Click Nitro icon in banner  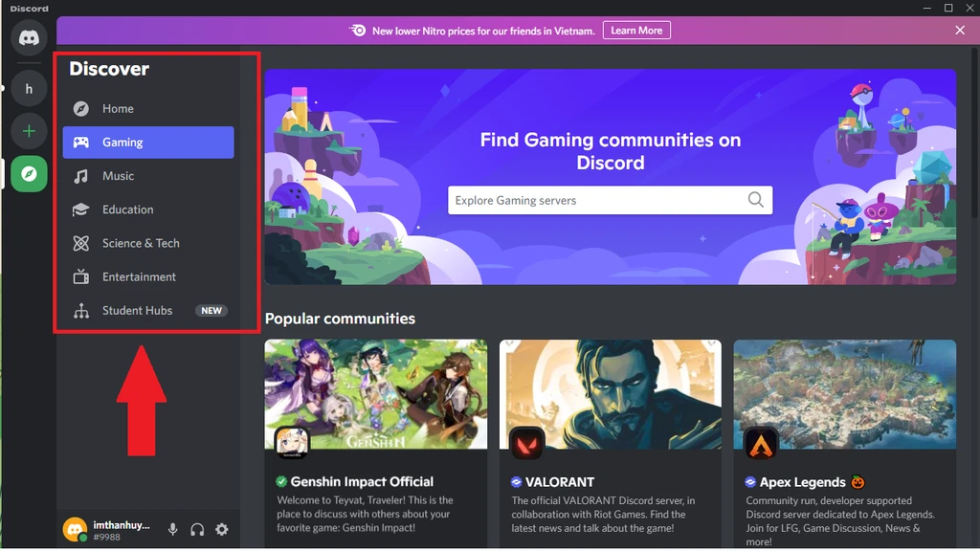(357, 30)
